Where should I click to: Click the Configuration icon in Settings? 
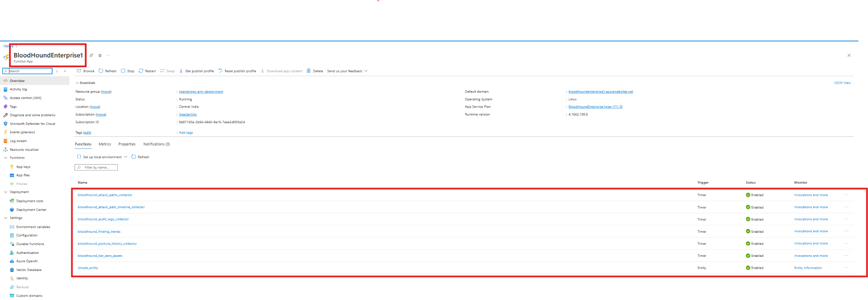click(12, 235)
